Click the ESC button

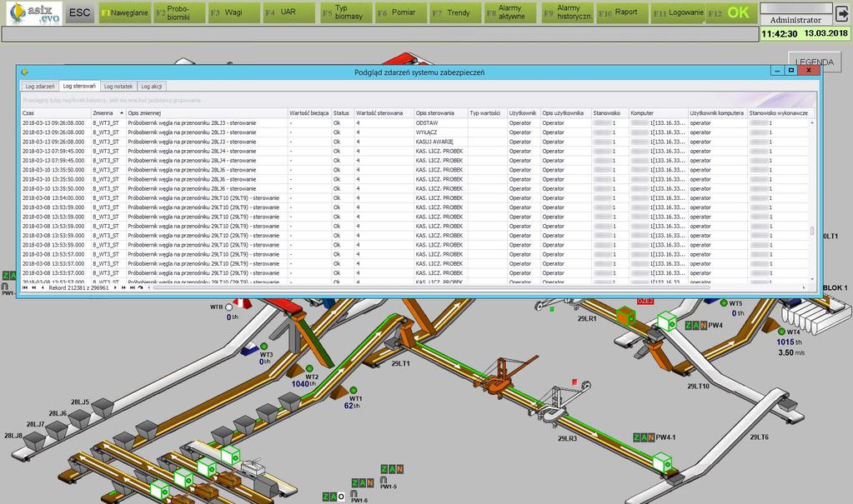pos(79,12)
